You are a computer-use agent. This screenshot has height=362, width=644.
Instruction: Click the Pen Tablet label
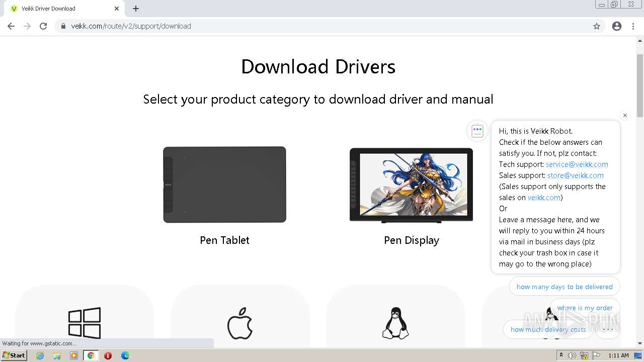[x=224, y=240]
